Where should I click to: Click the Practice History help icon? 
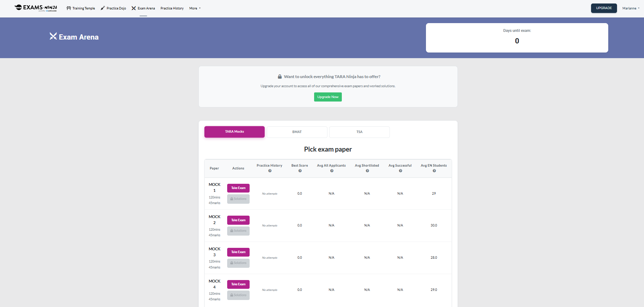[x=270, y=171]
